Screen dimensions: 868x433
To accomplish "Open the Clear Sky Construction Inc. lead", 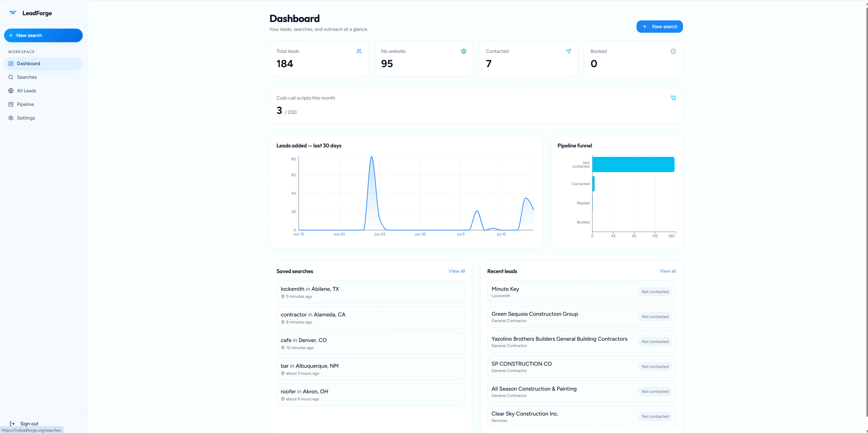I will [581, 416].
